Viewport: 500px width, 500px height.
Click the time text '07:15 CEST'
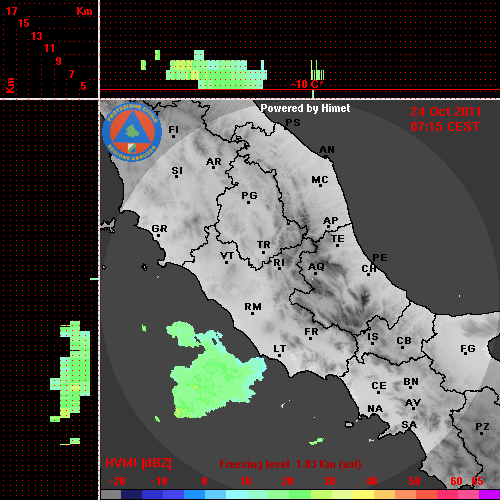pos(445,127)
